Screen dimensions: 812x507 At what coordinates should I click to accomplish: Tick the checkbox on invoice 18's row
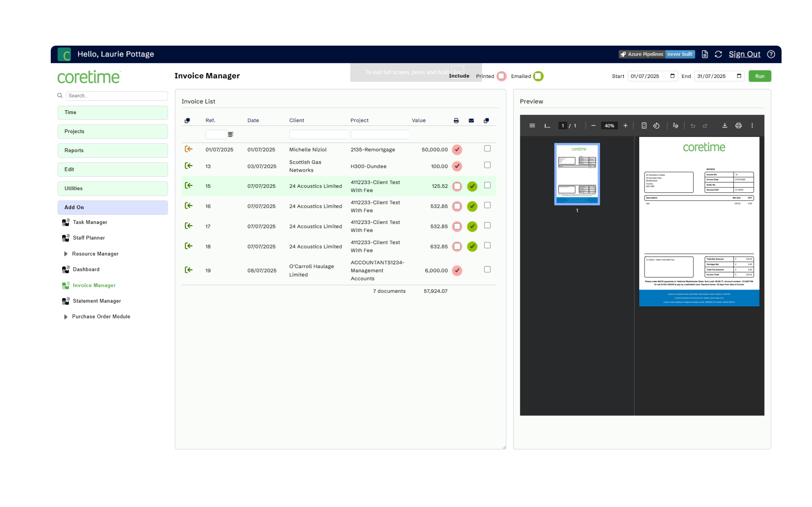[487, 245]
